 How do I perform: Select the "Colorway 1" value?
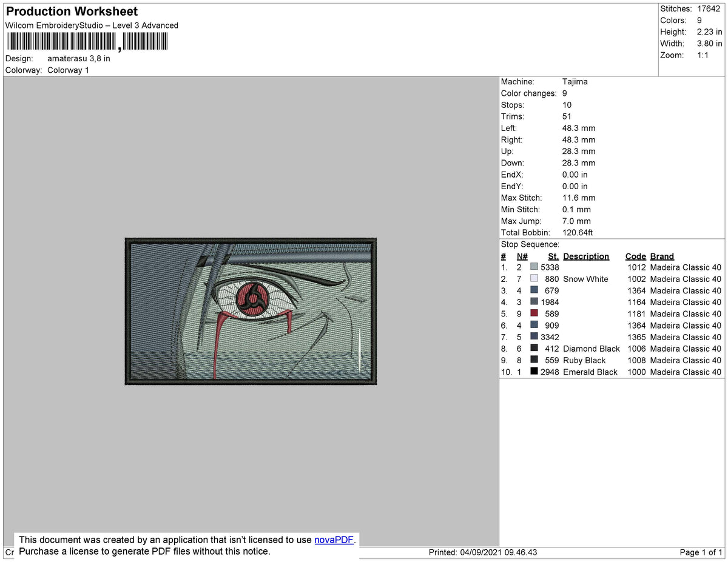coord(68,70)
